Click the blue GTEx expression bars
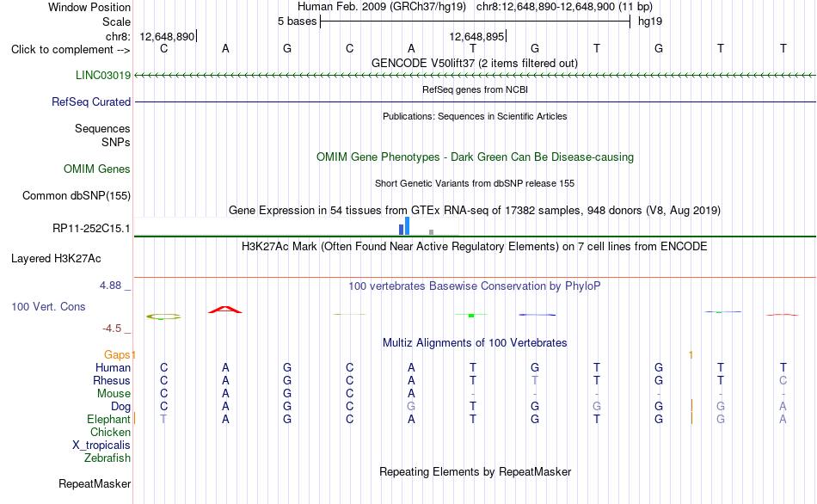The height and width of the screenshot is (504, 817). (x=404, y=226)
